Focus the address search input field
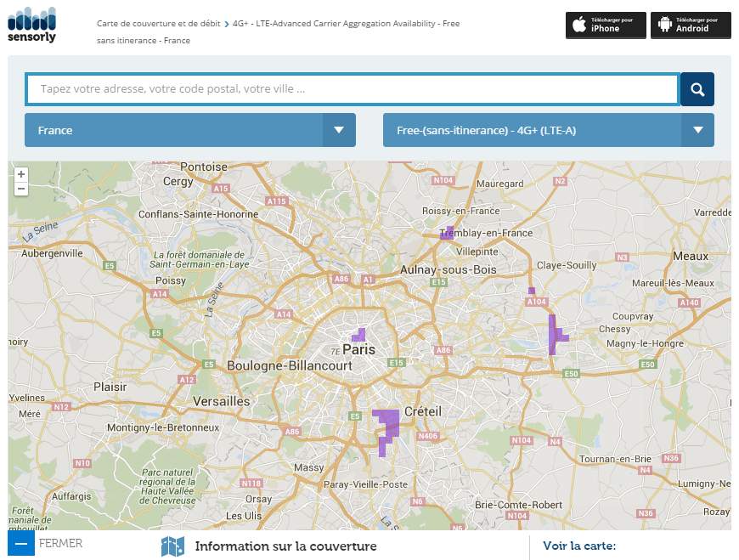The image size is (739, 560). pos(353,89)
